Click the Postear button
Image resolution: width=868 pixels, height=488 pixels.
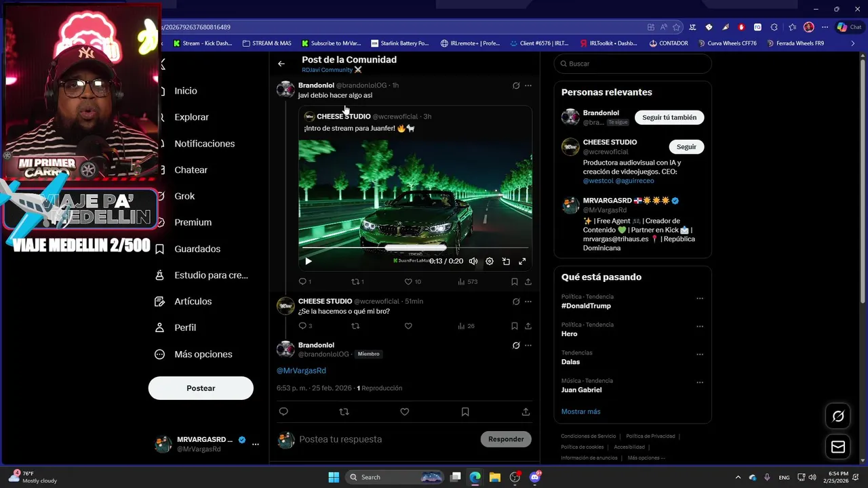201,388
